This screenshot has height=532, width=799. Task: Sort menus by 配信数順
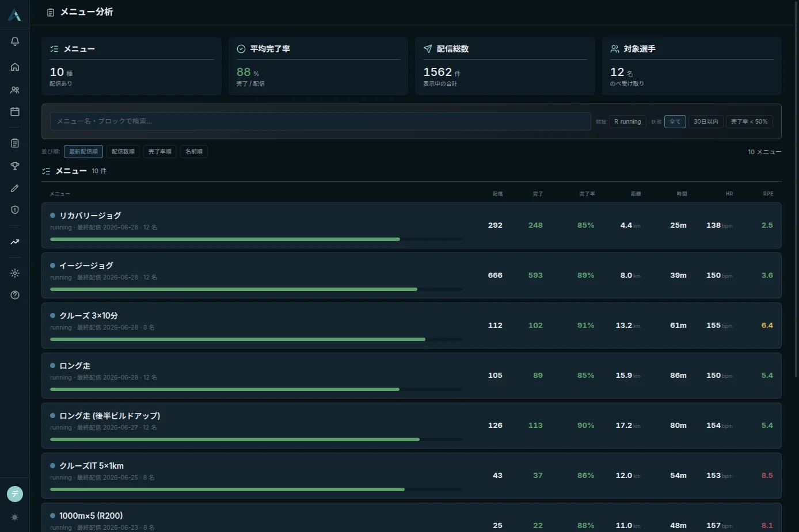pos(123,152)
